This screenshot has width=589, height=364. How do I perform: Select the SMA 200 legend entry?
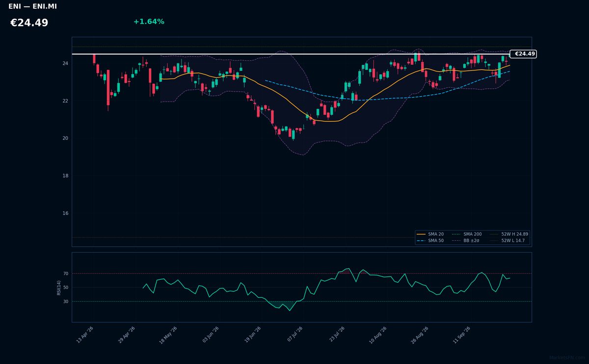tap(467, 234)
